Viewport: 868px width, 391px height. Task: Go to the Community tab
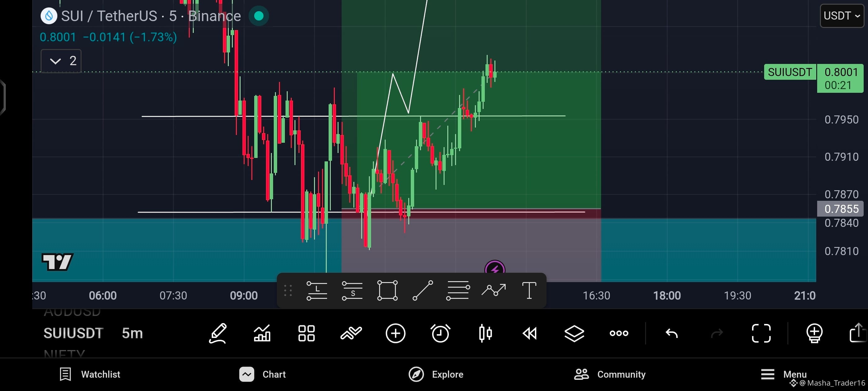click(x=609, y=374)
